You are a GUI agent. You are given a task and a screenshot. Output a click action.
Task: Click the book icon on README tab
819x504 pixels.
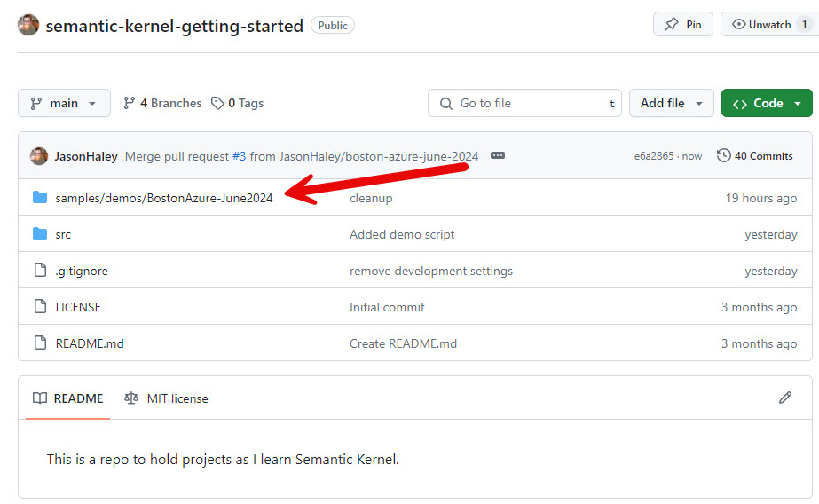[40, 398]
